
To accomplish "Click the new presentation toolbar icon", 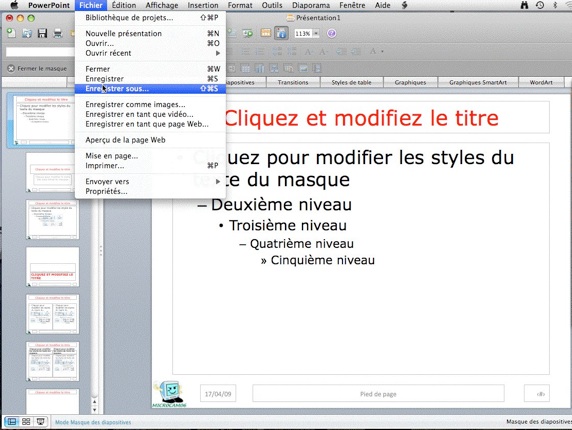I will tap(11, 33).
